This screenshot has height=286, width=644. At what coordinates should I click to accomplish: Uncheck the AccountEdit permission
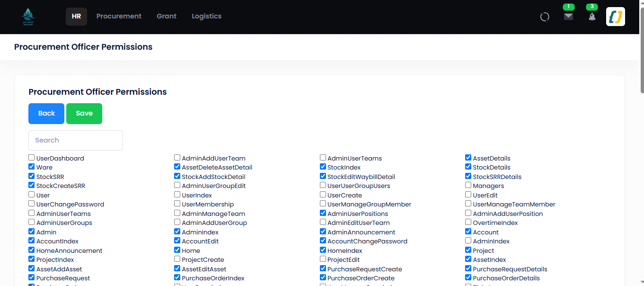coord(177,241)
